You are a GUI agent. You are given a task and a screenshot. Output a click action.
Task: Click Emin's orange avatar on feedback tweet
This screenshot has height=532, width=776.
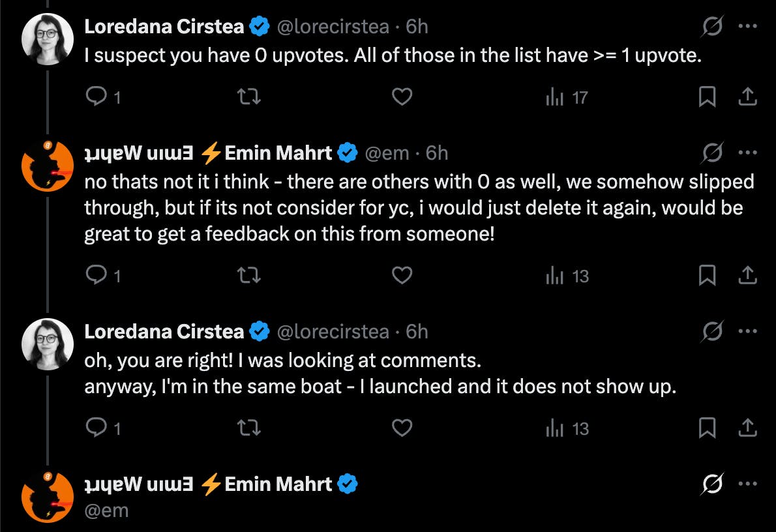point(48,166)
